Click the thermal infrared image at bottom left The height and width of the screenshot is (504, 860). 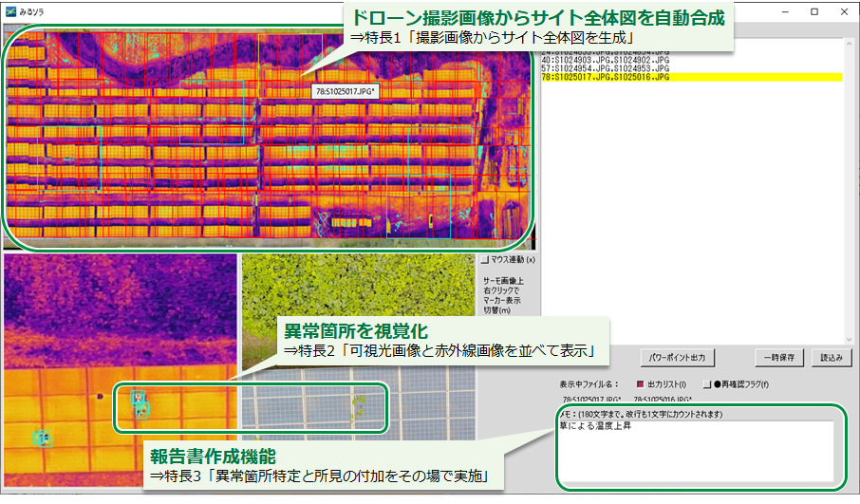121,370
